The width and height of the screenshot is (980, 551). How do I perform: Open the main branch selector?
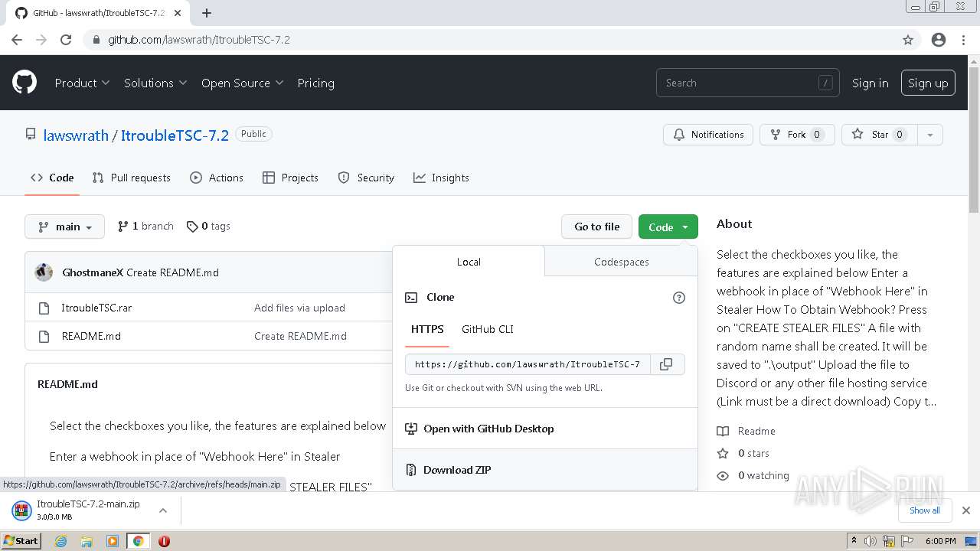(65, 227)
